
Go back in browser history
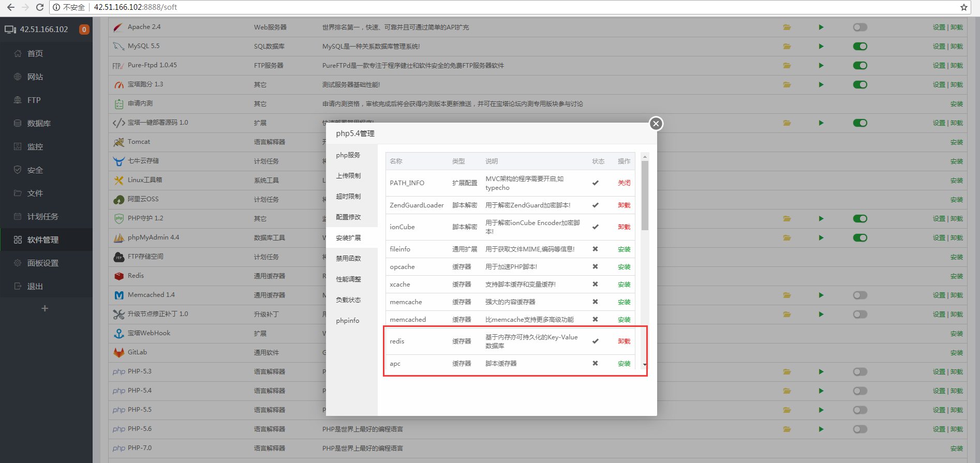pos(11,7)
